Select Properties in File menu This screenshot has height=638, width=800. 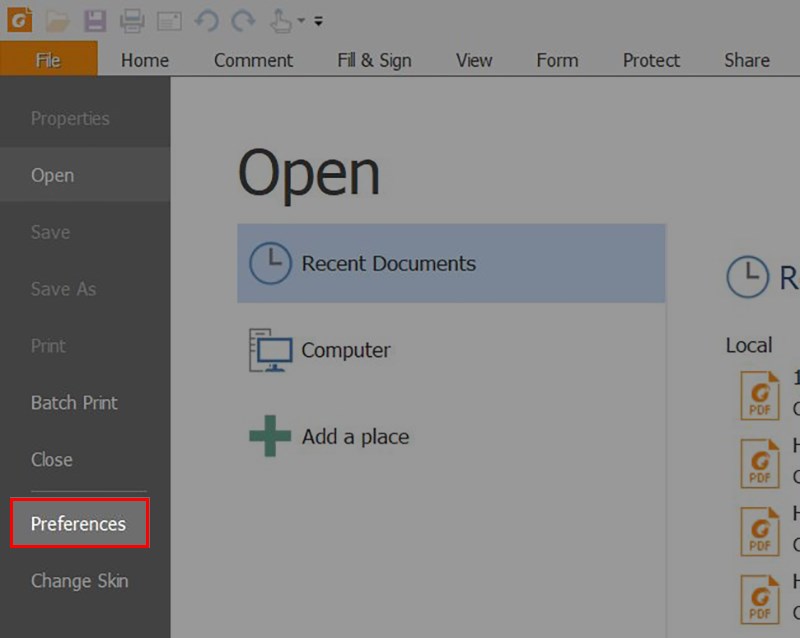tap(70, 118)
